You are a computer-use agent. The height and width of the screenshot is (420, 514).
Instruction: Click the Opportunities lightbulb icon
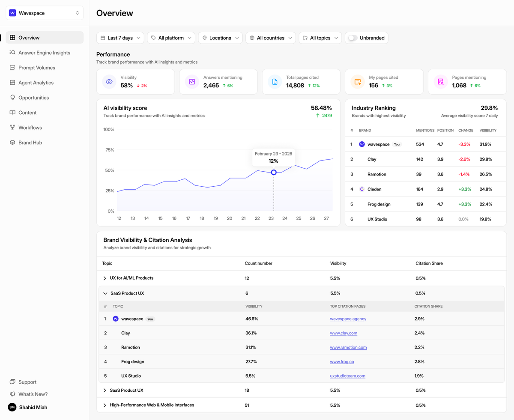pos(12,98)
